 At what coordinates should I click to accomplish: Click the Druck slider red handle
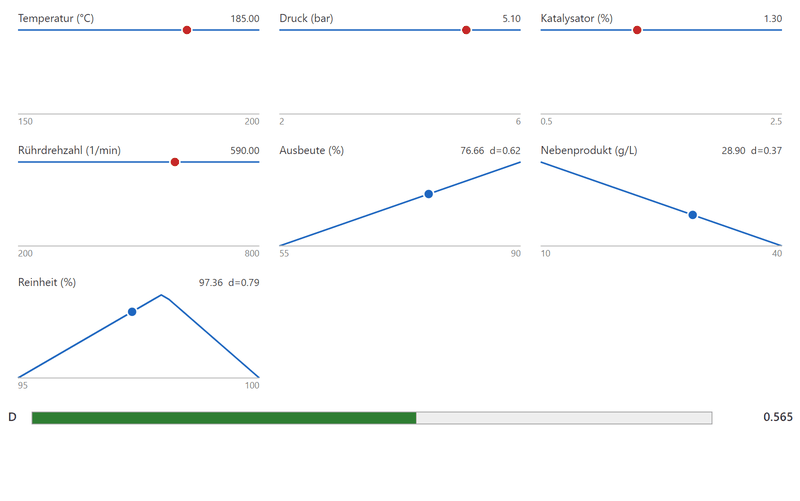click(466, 30)
